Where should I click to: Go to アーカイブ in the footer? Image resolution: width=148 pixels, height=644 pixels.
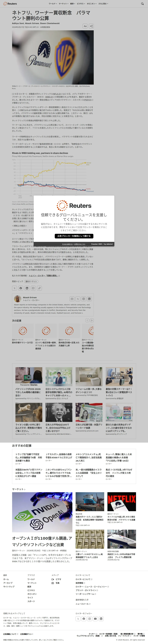tap(8, 583)
